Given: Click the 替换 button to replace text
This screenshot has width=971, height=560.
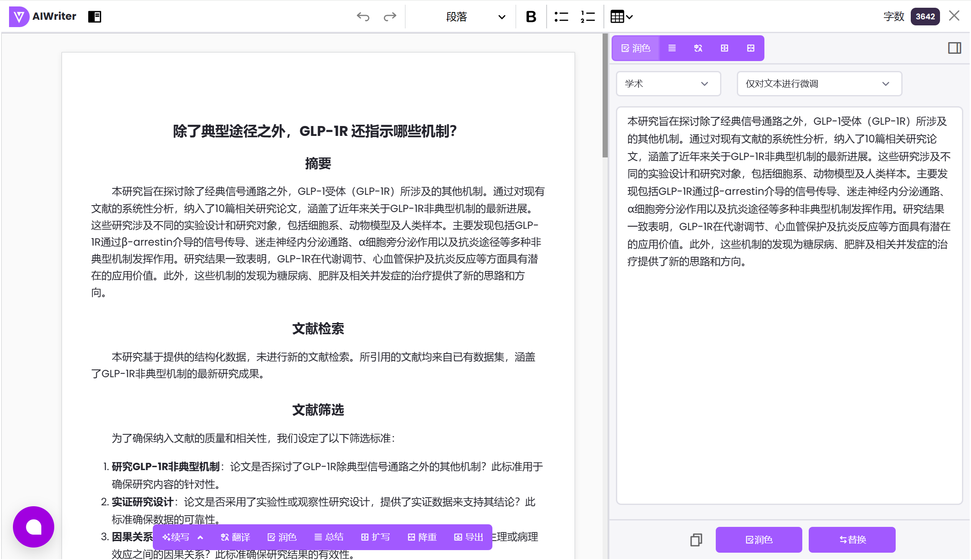Looking at the screenshot, I should [852, 540].
